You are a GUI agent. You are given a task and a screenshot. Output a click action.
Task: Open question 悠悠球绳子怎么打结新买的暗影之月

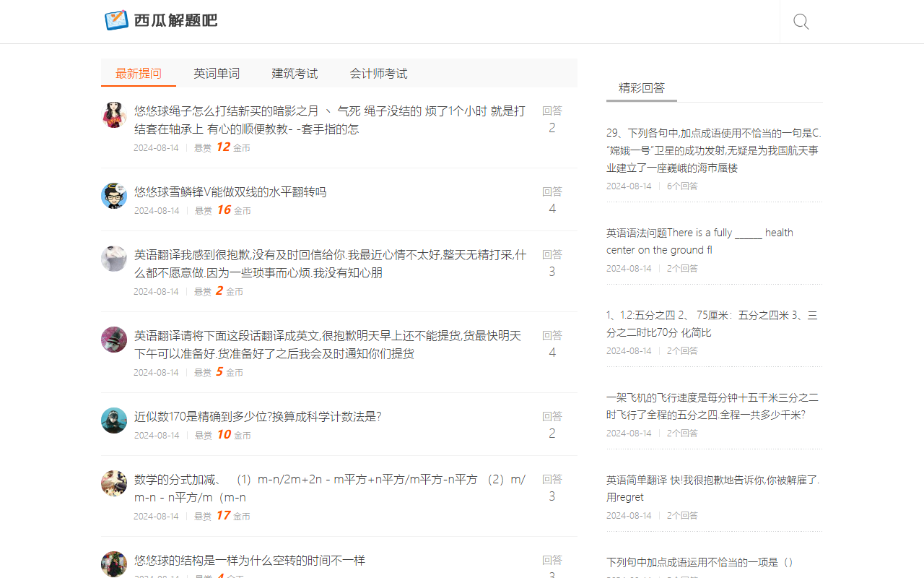[330, 120]
